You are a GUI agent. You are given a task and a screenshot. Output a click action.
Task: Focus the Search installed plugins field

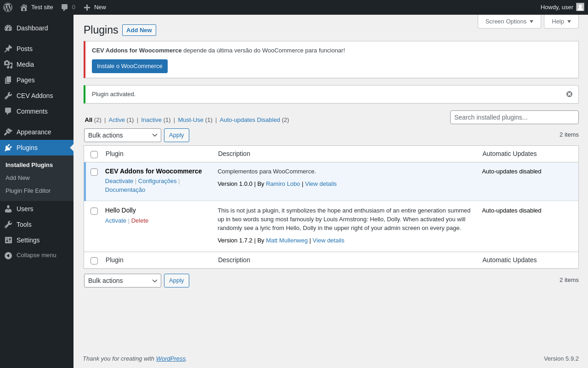514,117
